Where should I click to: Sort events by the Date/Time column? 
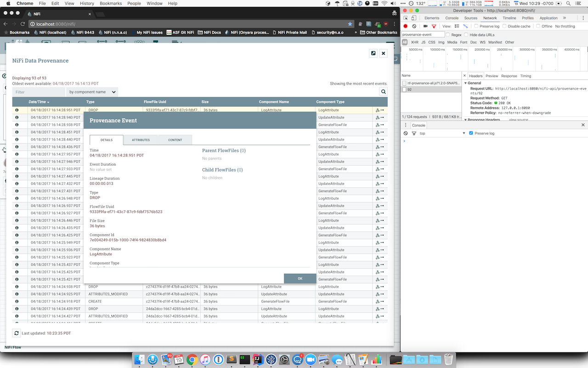pos(39,102)
